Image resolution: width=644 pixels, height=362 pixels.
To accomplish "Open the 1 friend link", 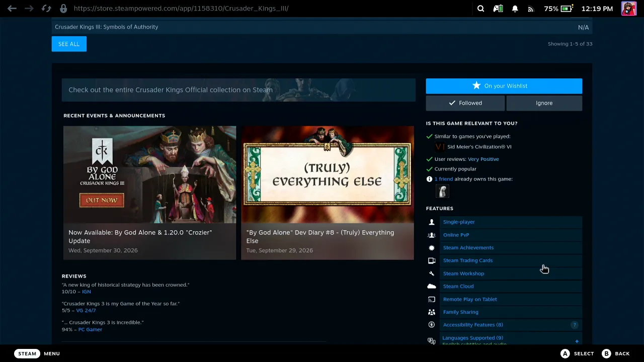I will coord(444,179).
